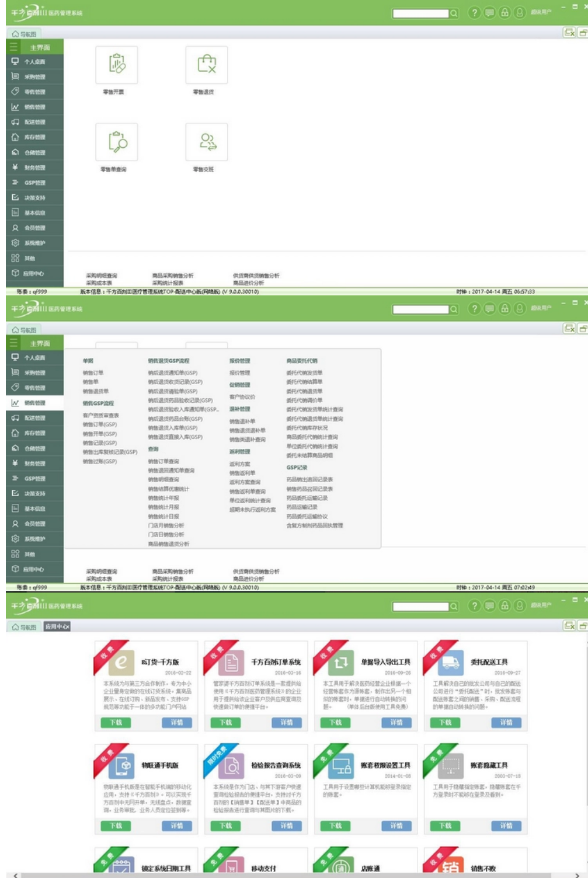The image size is (588, 878).
Task: Click the 账套权限设置工具 app icon
Action: [x=340, y=766]
